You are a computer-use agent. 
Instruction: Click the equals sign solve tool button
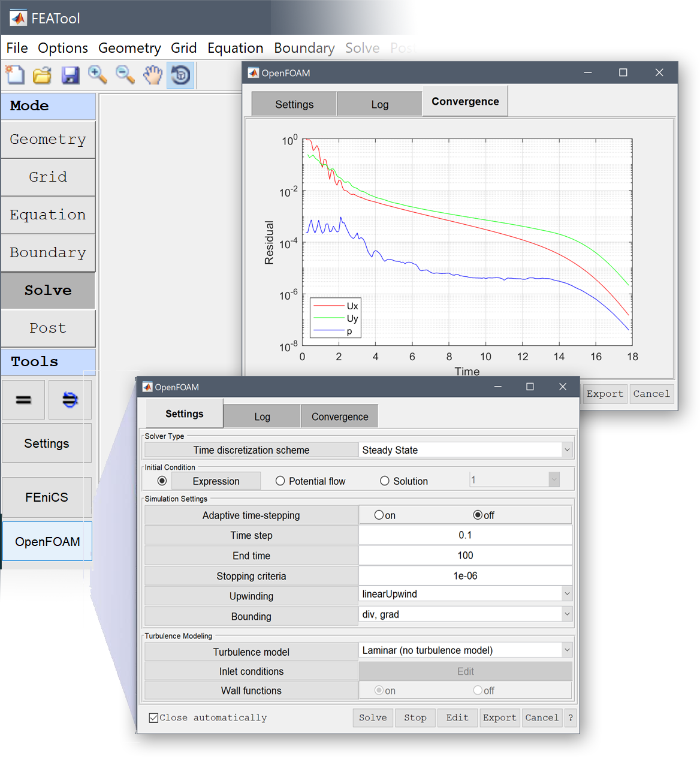[x=23, y=400]
